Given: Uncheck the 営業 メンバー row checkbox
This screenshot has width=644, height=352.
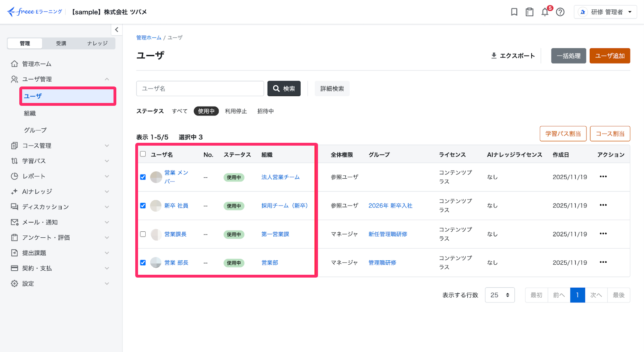Looking at the screenshot, I should tap(143, 177).
